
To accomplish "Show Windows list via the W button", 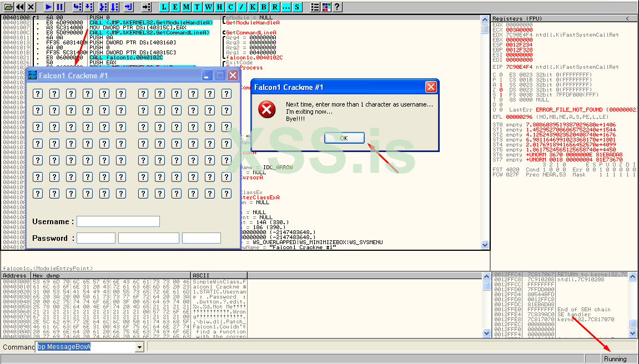I will tap(209, 7).
